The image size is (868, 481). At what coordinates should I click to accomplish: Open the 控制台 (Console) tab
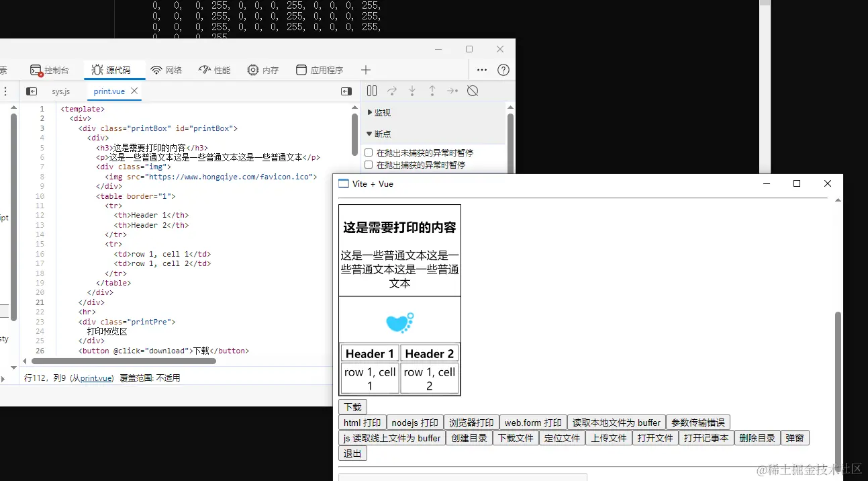pos(50,70)
